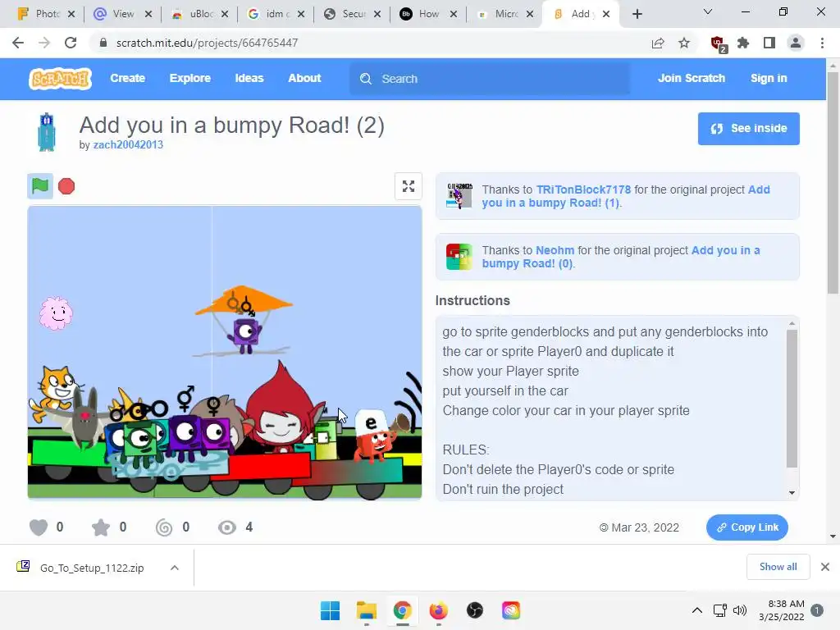Screen dimensions: 840x630
Task: Open the Create menu item
Action: pyautogui.click(x=127, y=78)
